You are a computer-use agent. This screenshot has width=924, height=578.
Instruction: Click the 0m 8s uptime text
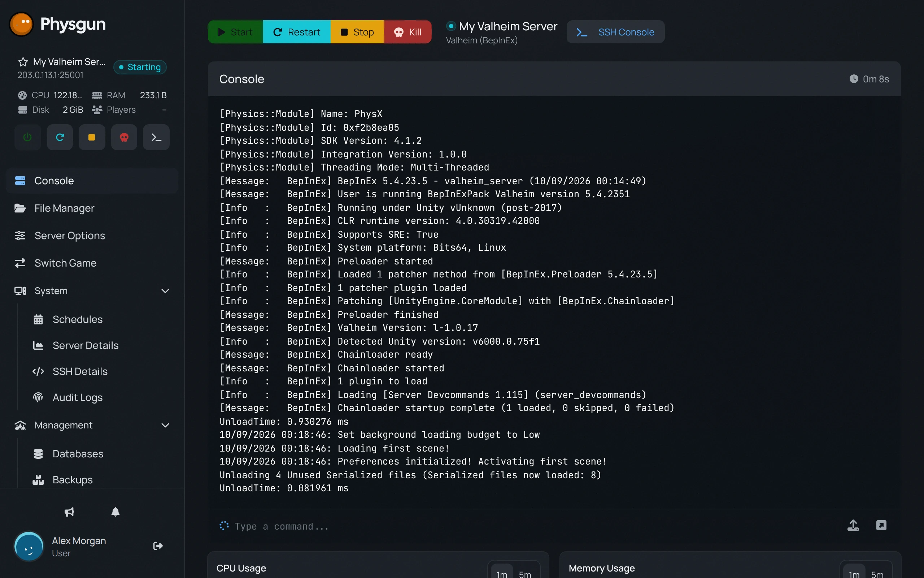[876, 79]
